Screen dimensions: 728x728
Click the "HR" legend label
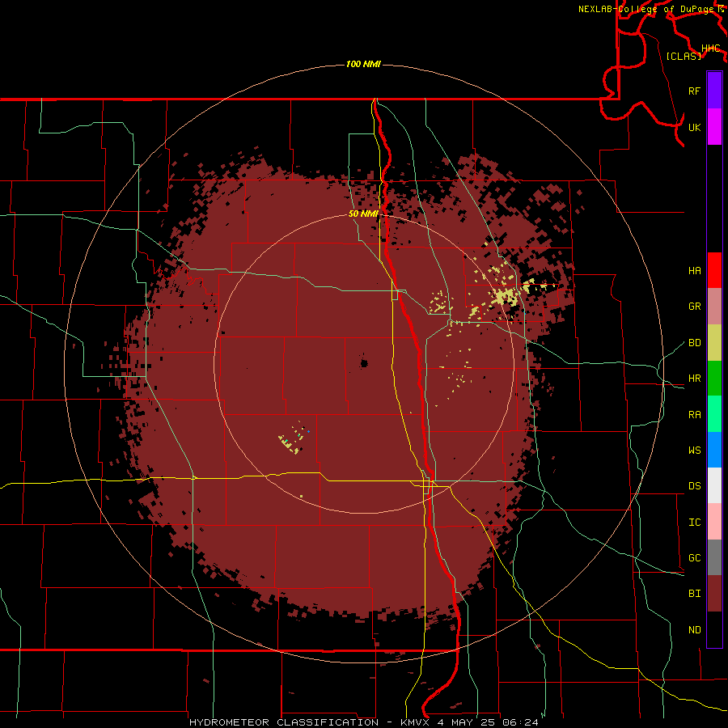click(694, 379)
